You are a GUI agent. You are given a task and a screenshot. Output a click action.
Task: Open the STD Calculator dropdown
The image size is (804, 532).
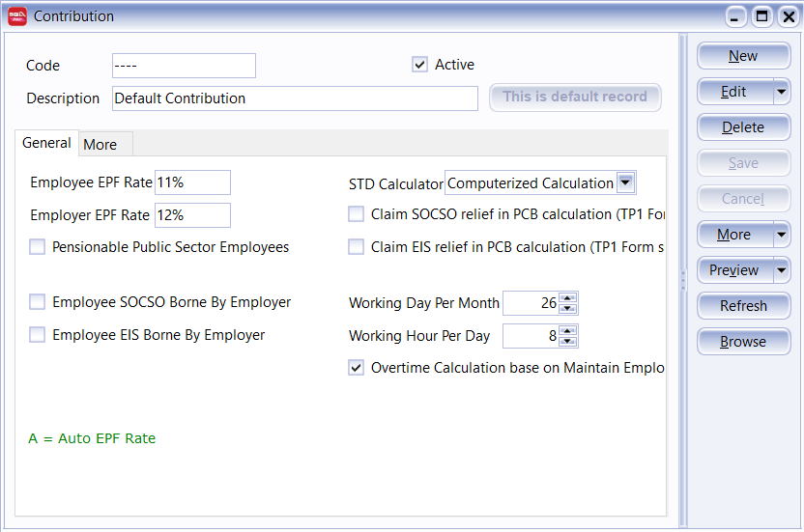(x=625, y=182)
